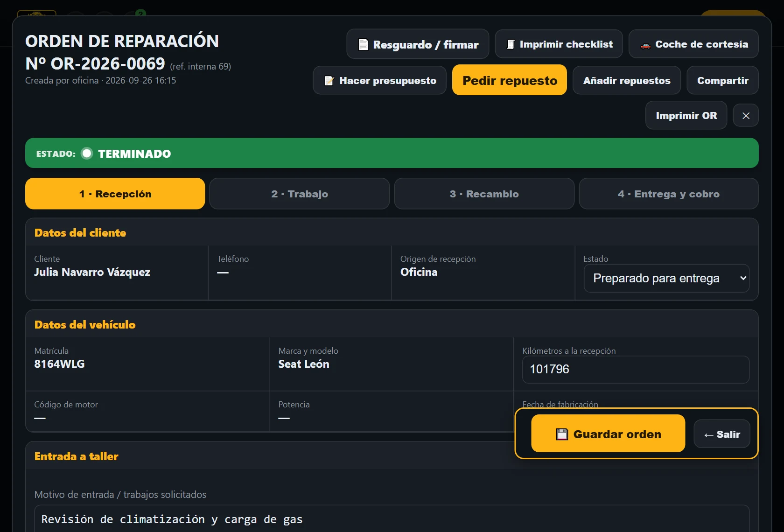Click the document icon on Resguardo / firmar
Image resolution: width=784 pixels, height=532 pixels.
click(x=363, y=44)
